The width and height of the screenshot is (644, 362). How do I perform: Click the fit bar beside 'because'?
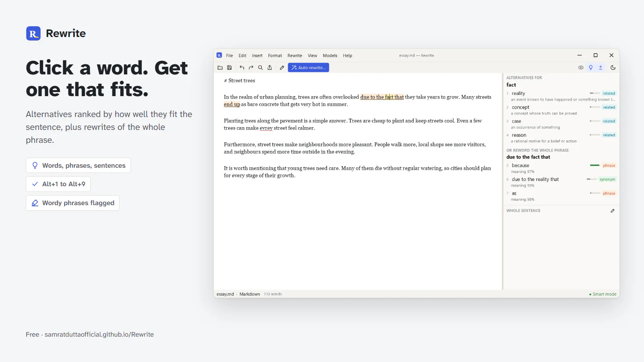(595, 165)
